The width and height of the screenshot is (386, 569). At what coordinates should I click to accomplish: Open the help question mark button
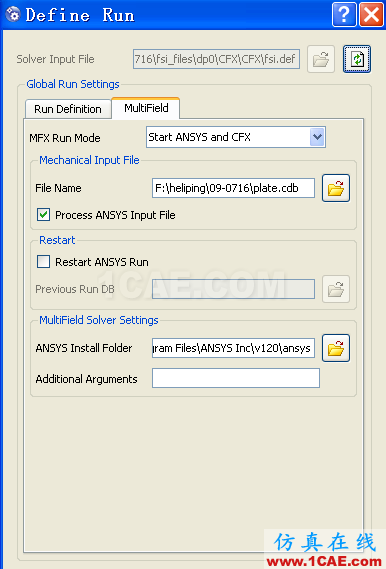344,15
